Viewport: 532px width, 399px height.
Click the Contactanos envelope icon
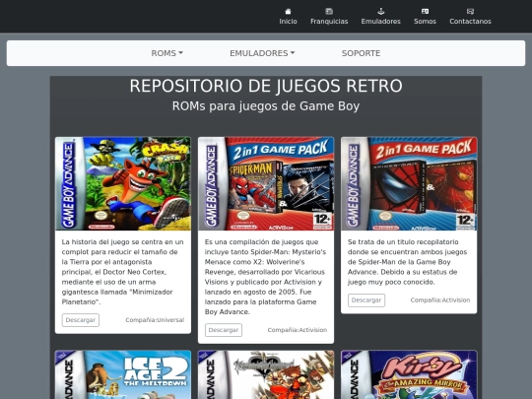[470, 11]
